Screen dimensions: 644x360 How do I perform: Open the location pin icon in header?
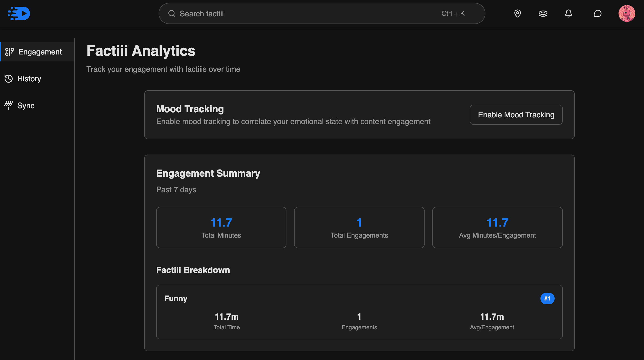pos(518,13)
